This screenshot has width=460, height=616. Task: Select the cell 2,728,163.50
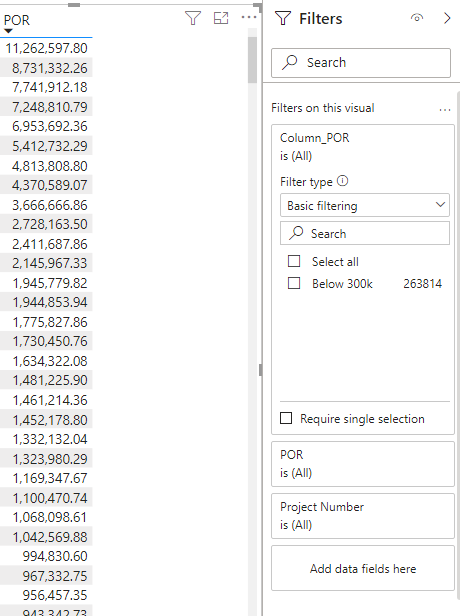tap(46, 224)
